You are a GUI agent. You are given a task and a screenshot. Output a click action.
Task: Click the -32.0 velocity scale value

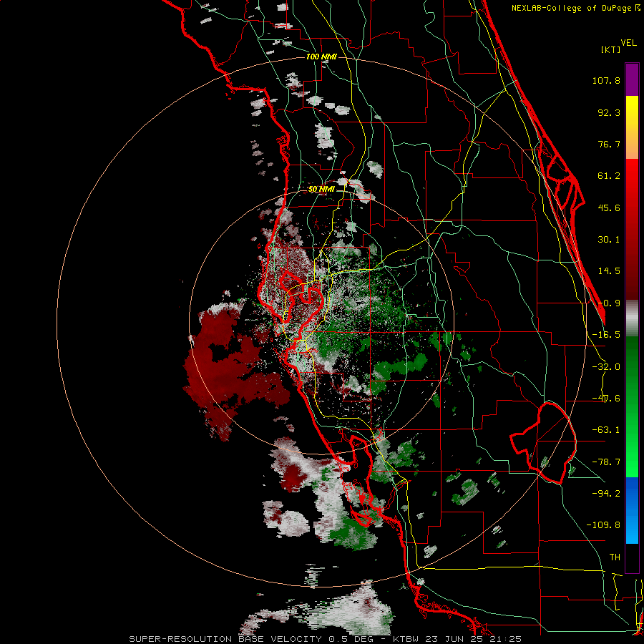pyautogui.click(x=606, y=367)
